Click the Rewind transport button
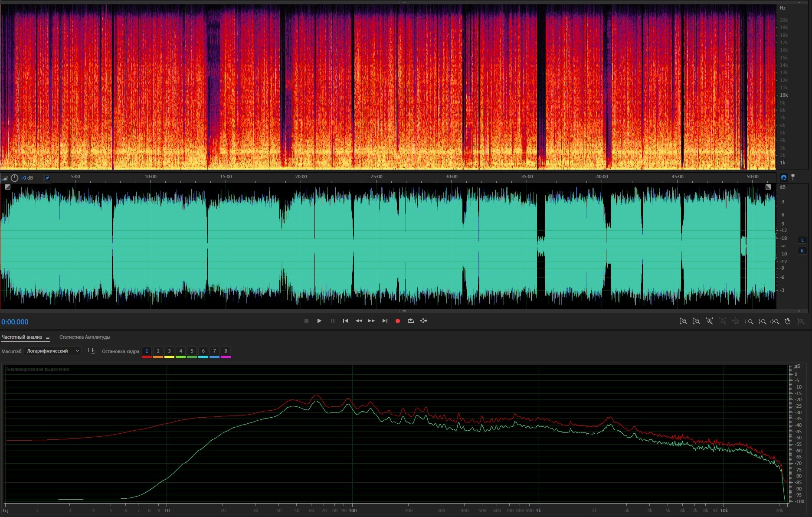The image size is (812, 517). 359,321
